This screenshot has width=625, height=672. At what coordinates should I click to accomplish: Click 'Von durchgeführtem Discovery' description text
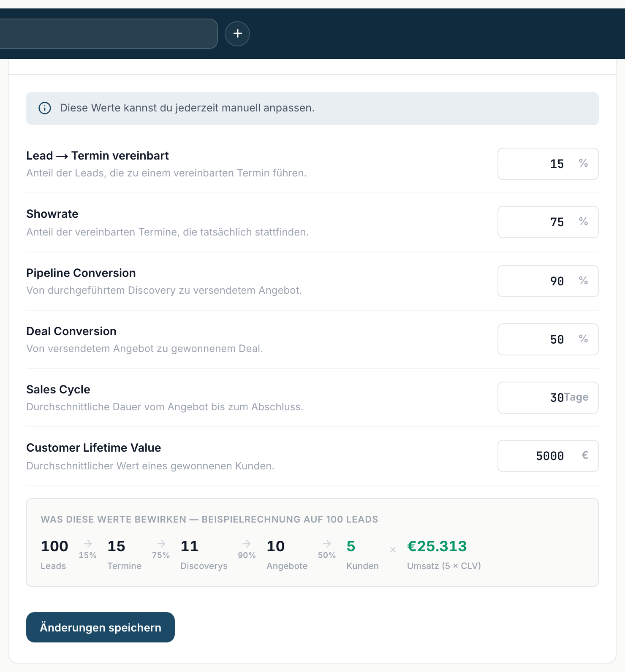pyautogui.click(x=164, y=290)
